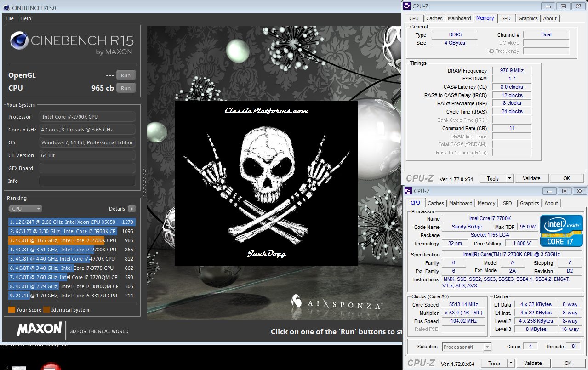Open CPU tab in top CPU-Z window
588x370 pixels.
click(414, 18)
